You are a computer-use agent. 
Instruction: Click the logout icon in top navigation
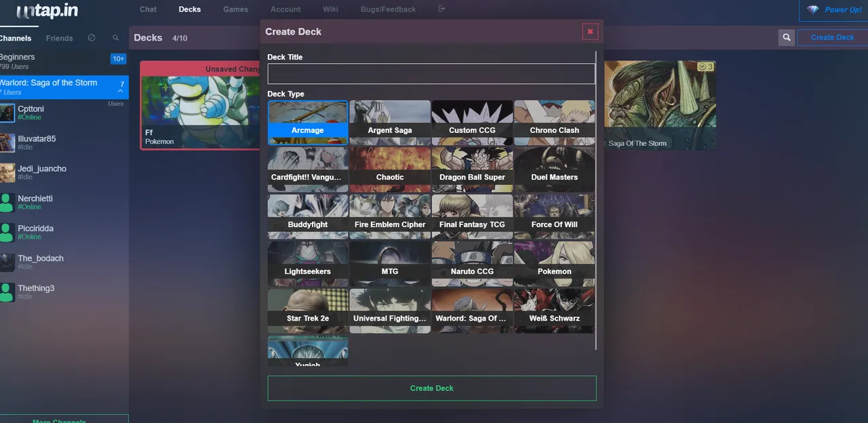(442, 9)
